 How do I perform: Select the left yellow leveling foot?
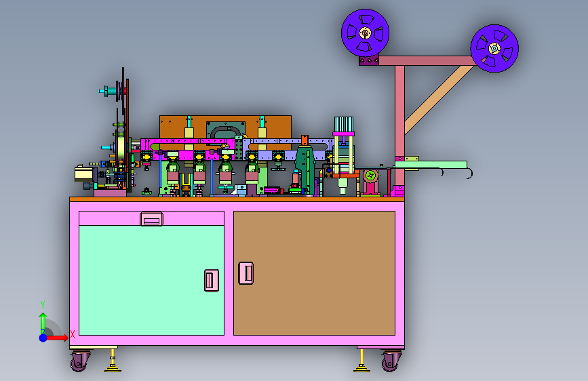pyautogui.click(x=113, y=361)
